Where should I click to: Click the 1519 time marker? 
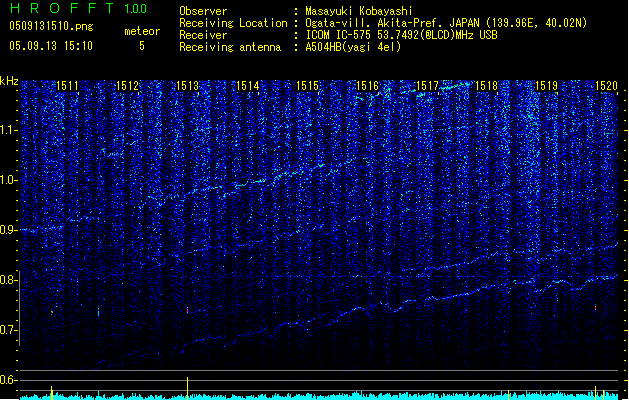click(x=546, y=85)
